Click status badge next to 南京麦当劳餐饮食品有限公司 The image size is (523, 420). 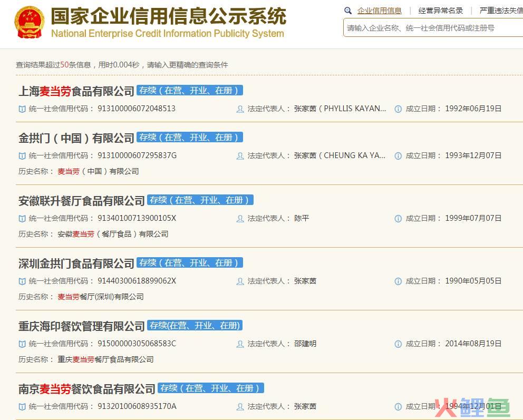[211, 388]
